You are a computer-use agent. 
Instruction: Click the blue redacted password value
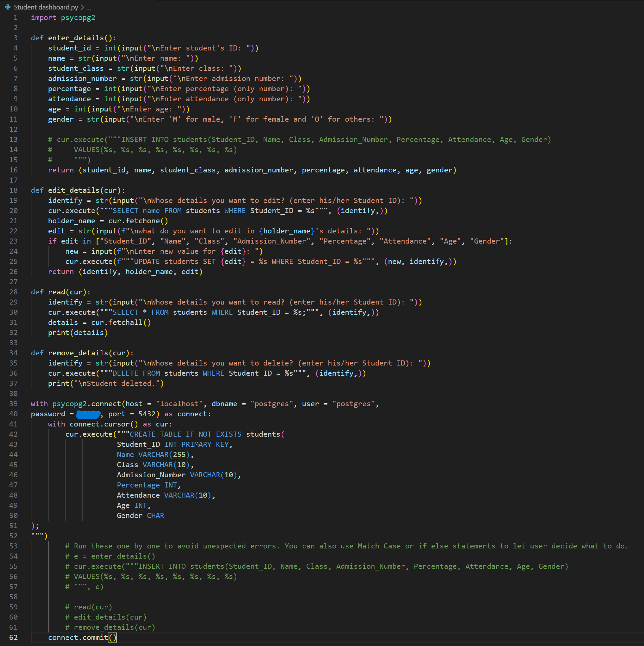[x=88, y=414]
